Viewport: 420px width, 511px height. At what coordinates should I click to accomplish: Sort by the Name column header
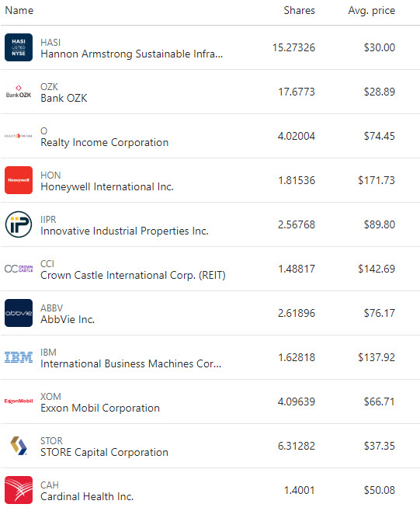point(19,10)
